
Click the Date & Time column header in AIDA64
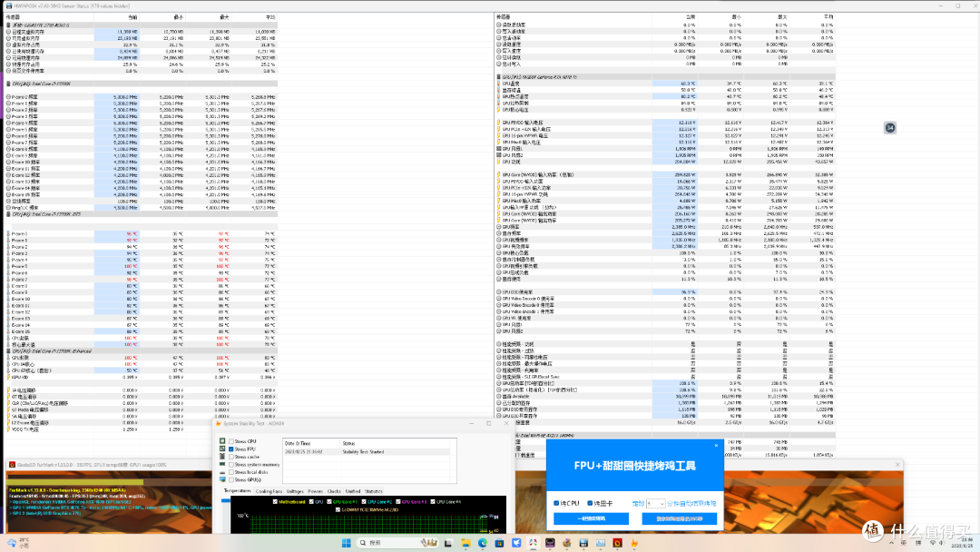coord(312,443)
